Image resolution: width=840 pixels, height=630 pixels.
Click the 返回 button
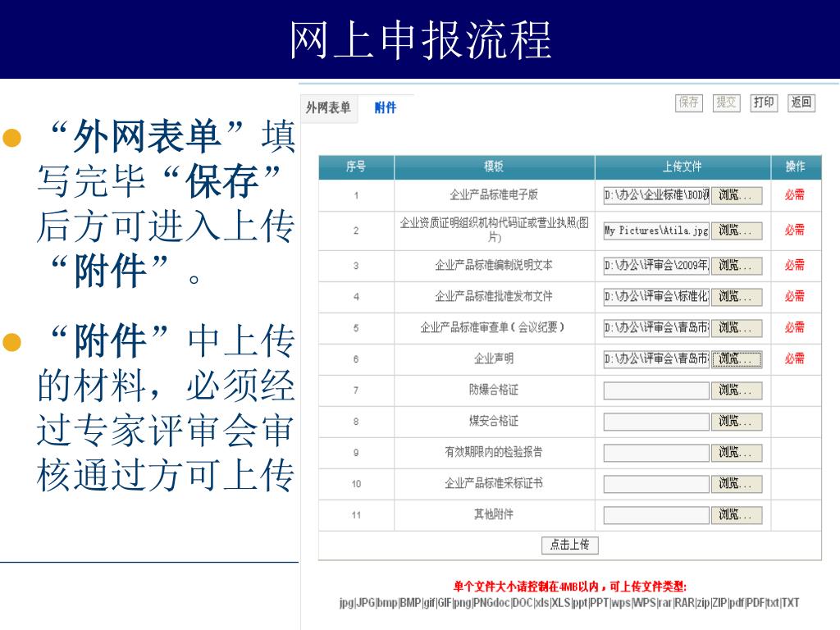[801, 103]
